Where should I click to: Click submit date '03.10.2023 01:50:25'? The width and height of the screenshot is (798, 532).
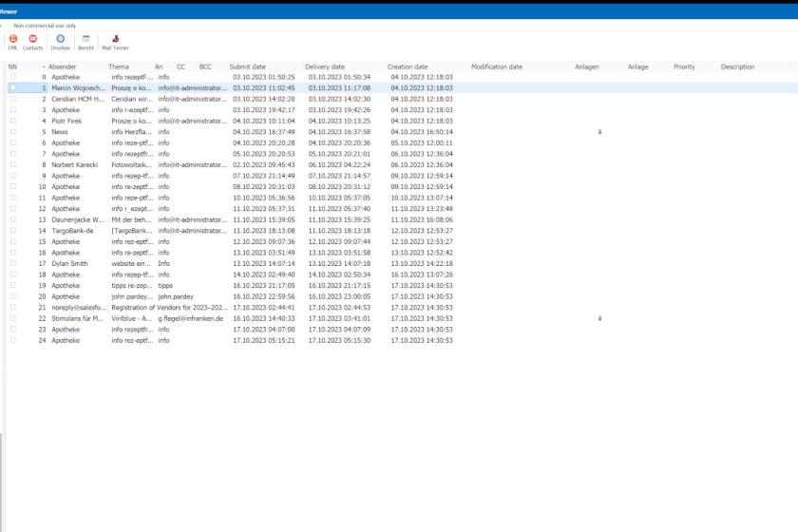pyautogui.click(x=264, y=77)
